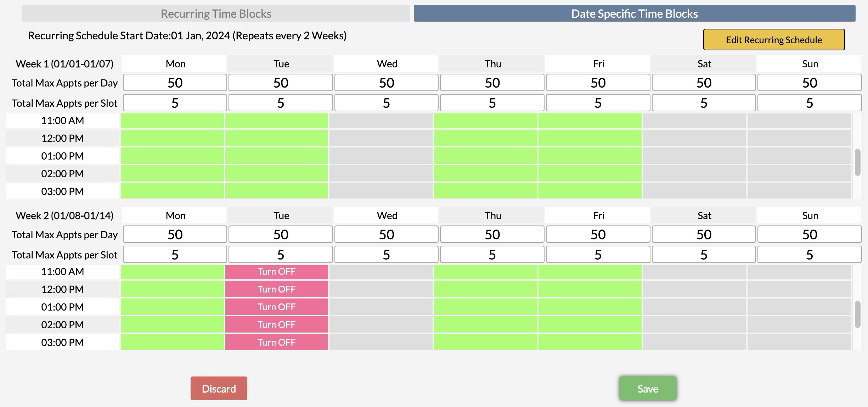Edit Monday Max Appts per Day for Week 1

[x=175, y=82]
